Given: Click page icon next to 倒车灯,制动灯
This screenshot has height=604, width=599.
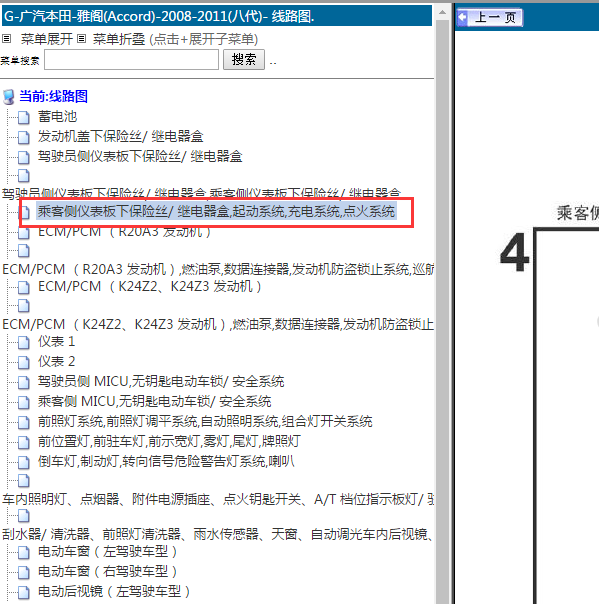Looking at the screenshot, I should (x=23, y=463).
